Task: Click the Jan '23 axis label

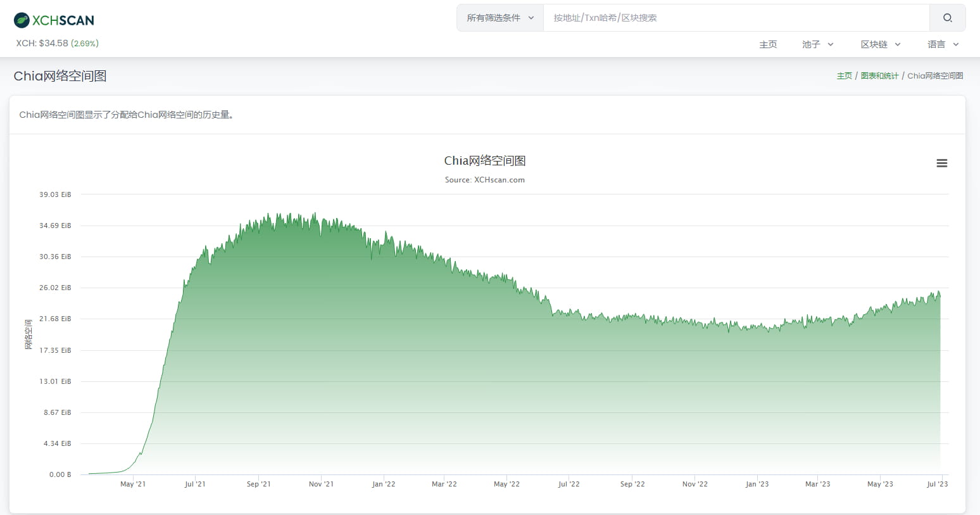Action: 757,484
